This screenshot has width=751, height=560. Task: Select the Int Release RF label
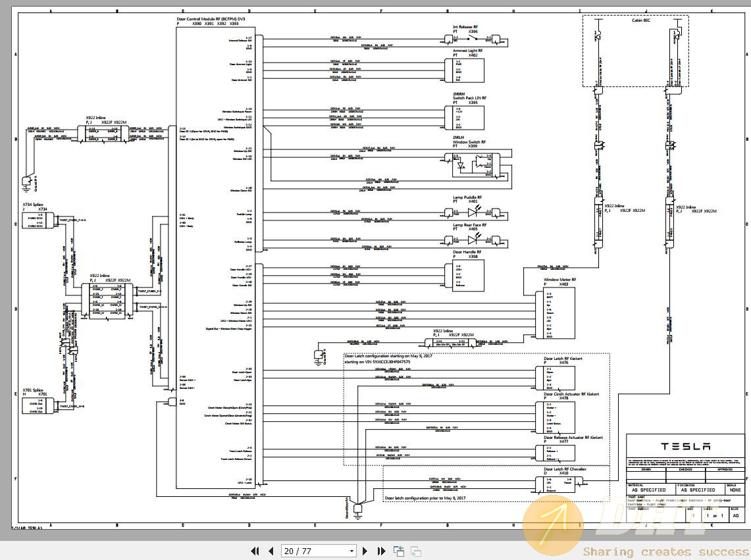tap(465, 27)
